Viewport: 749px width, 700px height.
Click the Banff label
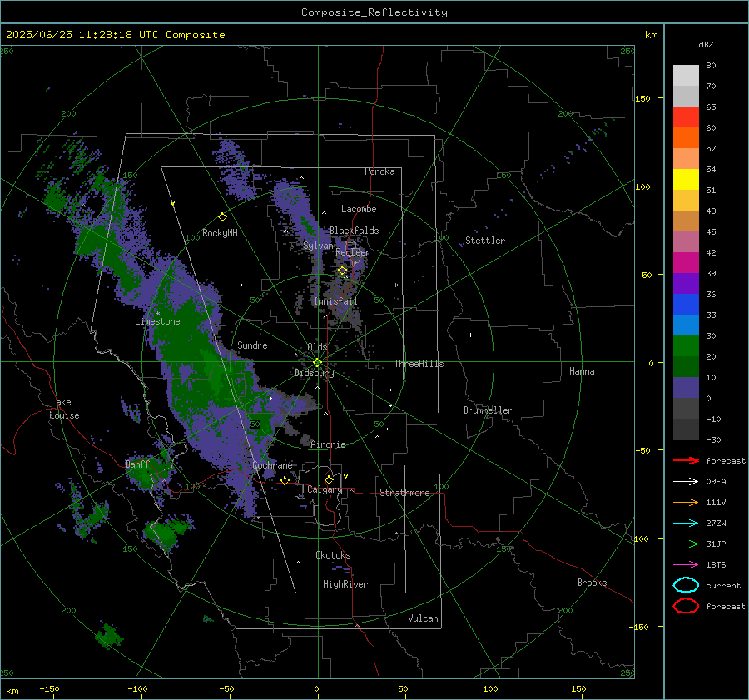[x=137, y=464]
